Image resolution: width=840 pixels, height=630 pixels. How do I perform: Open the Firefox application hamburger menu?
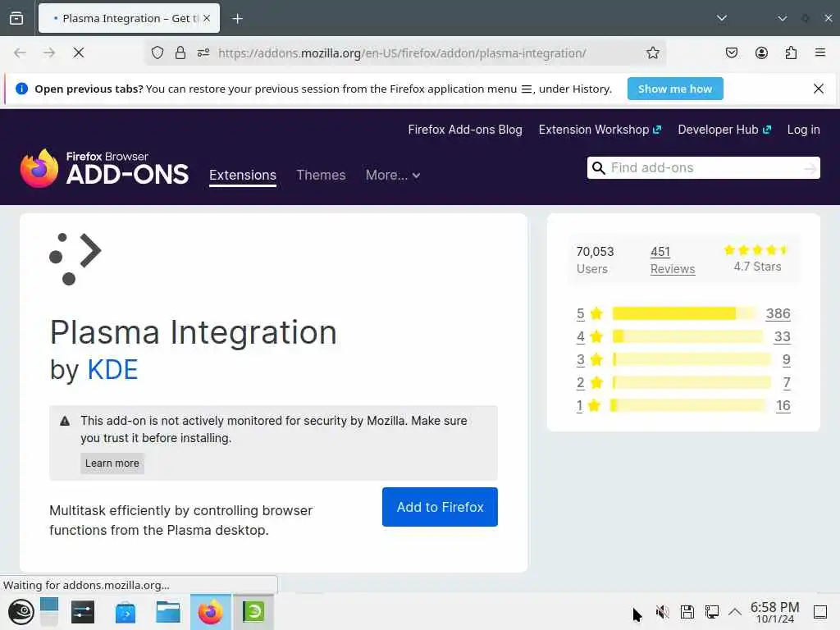(x=820, y=52)
